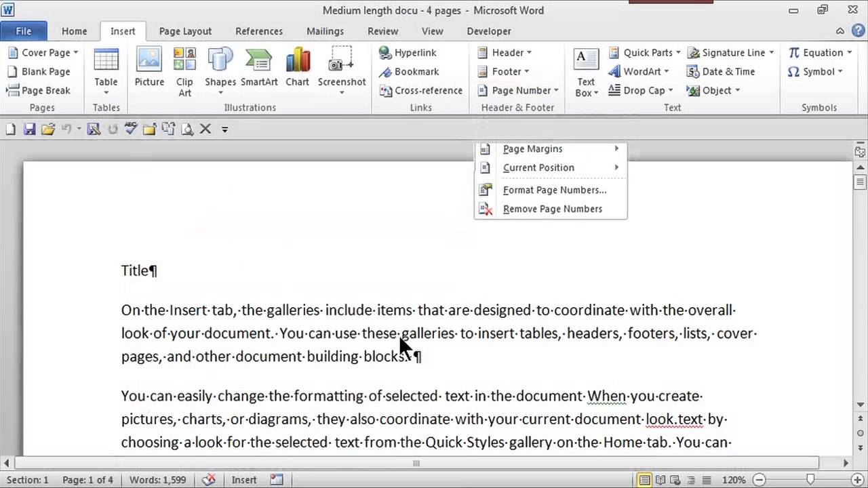Image resolution: width=868 pixels, height=488 pixels.
Task: Insert a Hyperlink
Action: (408, 52)
